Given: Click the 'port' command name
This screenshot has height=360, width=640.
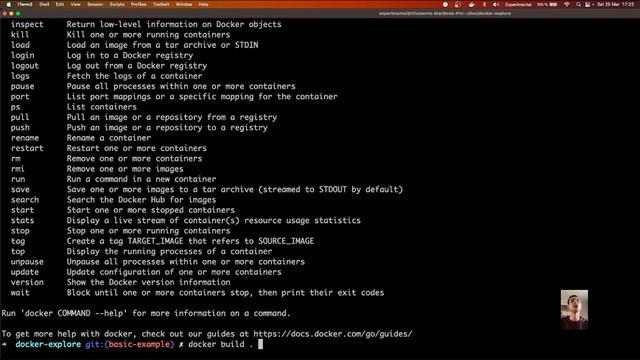Looking at the screenshot, I should pyautogui.click(x=20, y=97).
